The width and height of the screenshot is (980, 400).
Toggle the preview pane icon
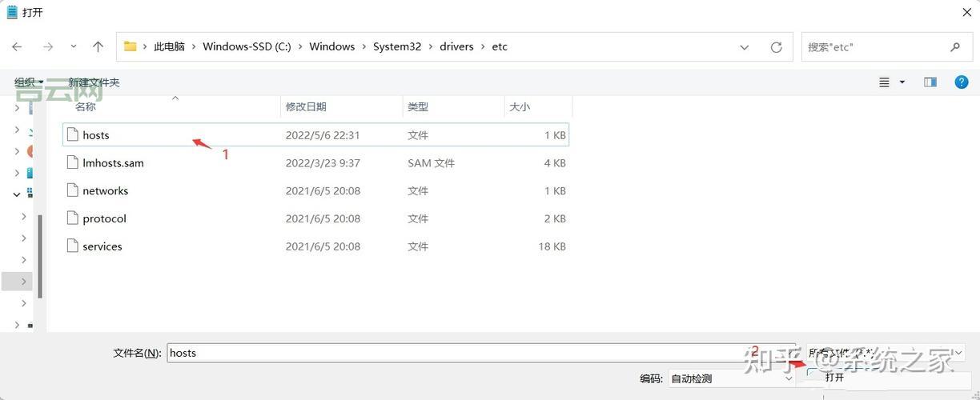click(x=930, y=82)
